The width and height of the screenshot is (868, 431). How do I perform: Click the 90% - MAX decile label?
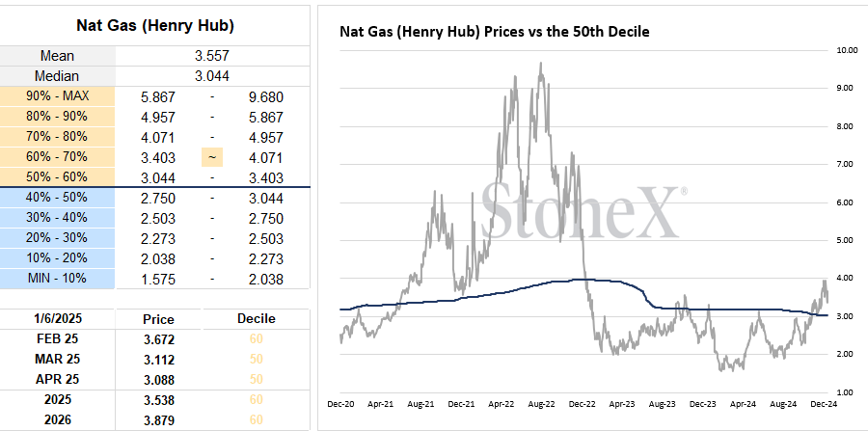(57, 96)
